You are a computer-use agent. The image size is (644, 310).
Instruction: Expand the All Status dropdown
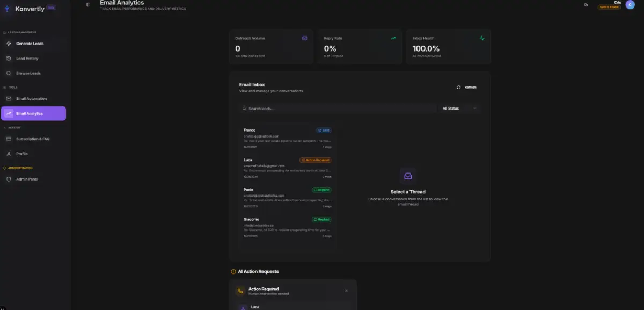pyautogui.click(x=459, y=109)
